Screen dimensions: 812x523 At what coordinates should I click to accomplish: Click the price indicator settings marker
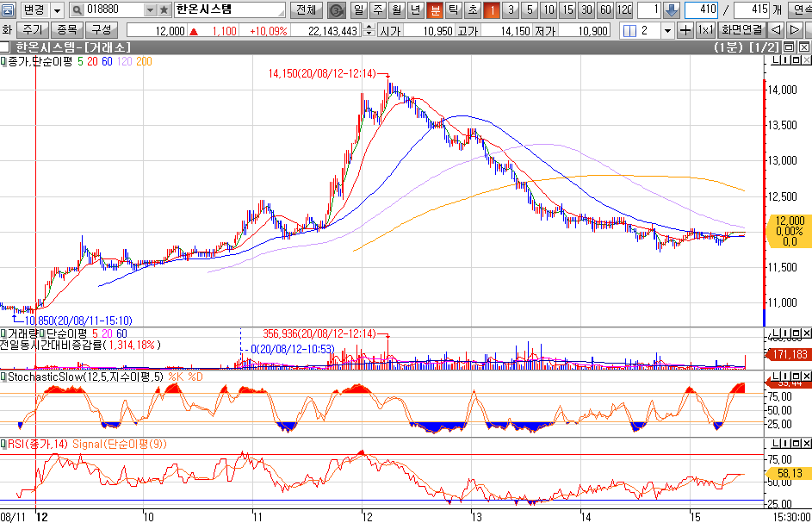(3, 61)
